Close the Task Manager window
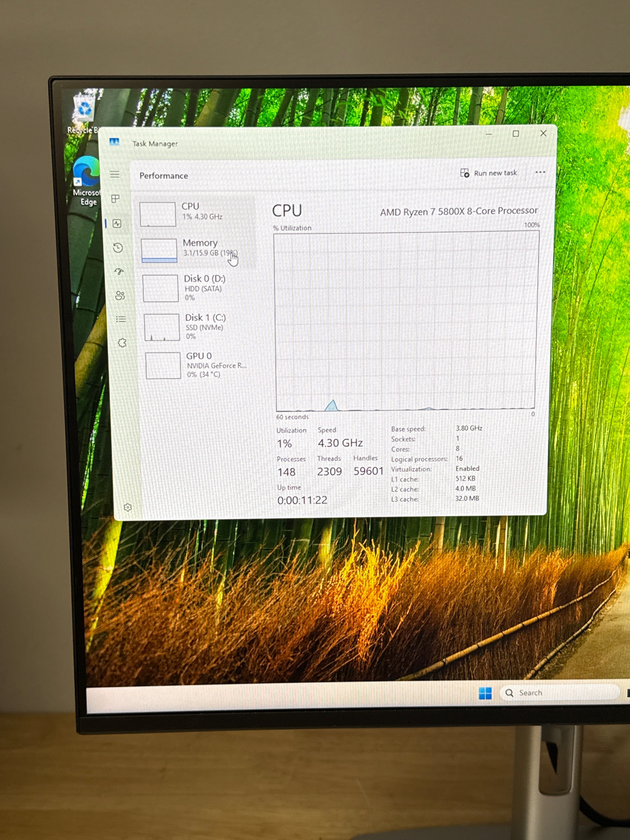630x840 pixels. point(543,133)
